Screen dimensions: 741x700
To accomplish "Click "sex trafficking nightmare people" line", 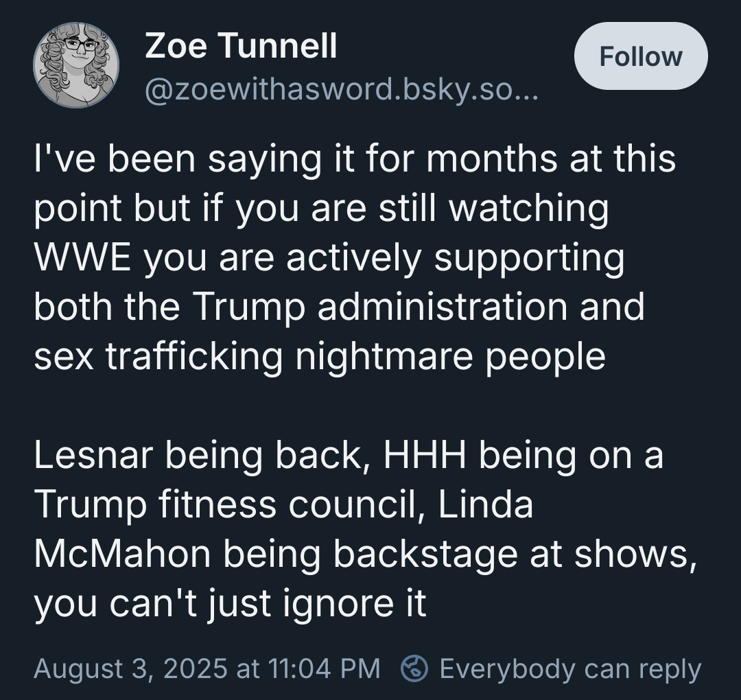I will pos(320,356).
